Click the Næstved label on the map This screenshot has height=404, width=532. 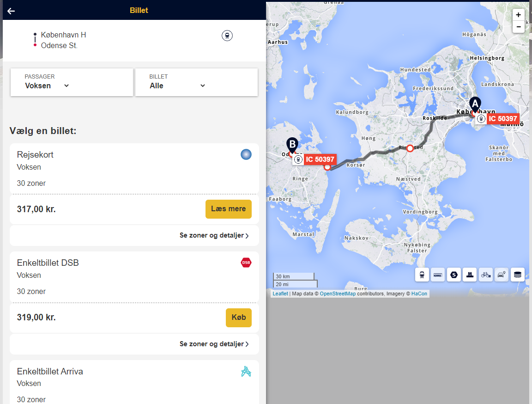point(408,179)
